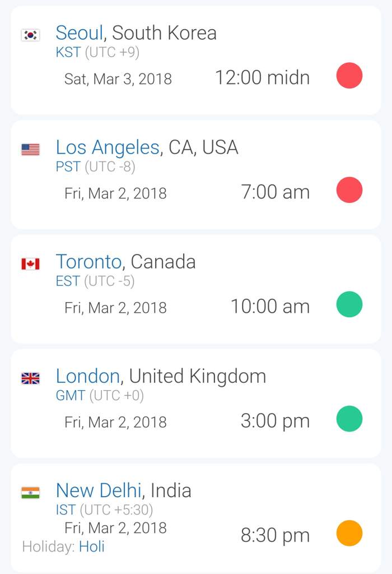The width and height of the screenshot is (392, 574).
Task: Open the New Delhi city link
Action: [x=99, y=490]
